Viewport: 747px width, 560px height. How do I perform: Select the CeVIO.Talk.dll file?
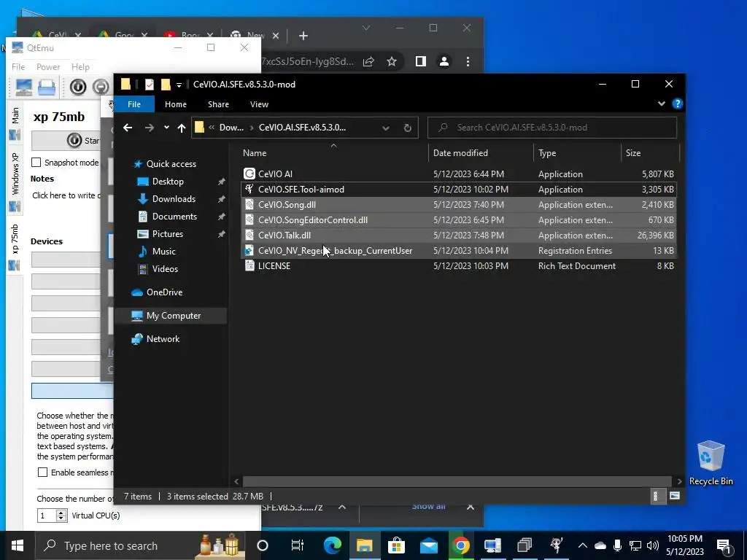(284, 236)
